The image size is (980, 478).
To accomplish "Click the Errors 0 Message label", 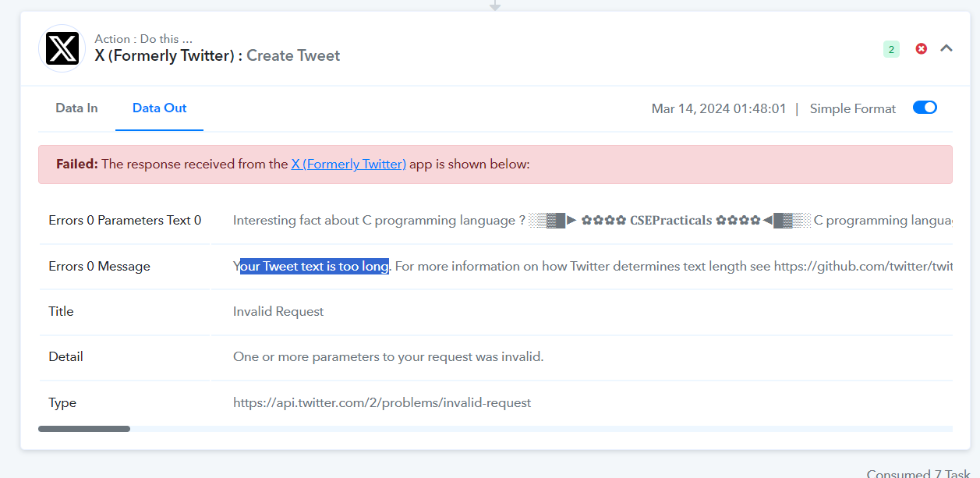I will [x=99, y=267].
